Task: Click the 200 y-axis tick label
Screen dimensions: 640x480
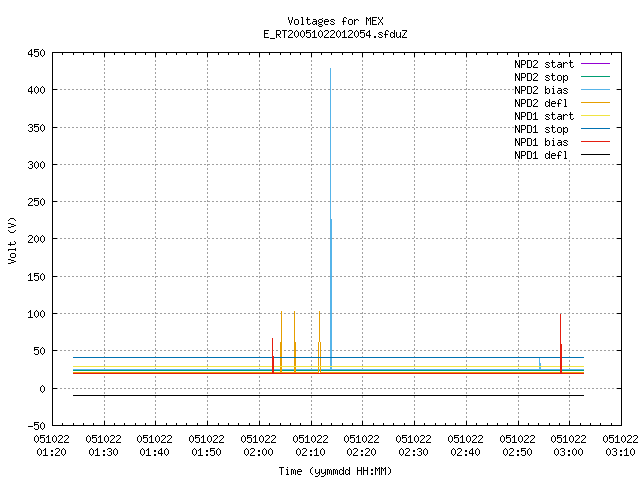Action: click(x=36, y=239)
